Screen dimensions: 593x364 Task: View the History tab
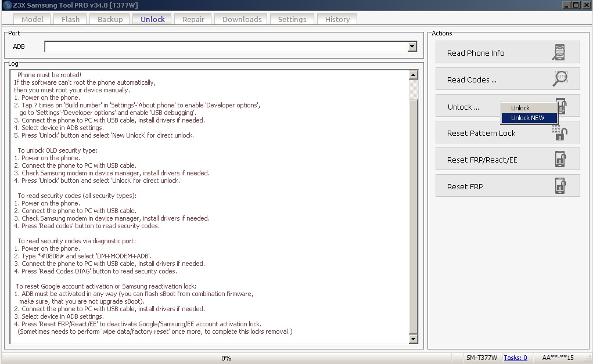pyautogui.click(x=337, y=19)
